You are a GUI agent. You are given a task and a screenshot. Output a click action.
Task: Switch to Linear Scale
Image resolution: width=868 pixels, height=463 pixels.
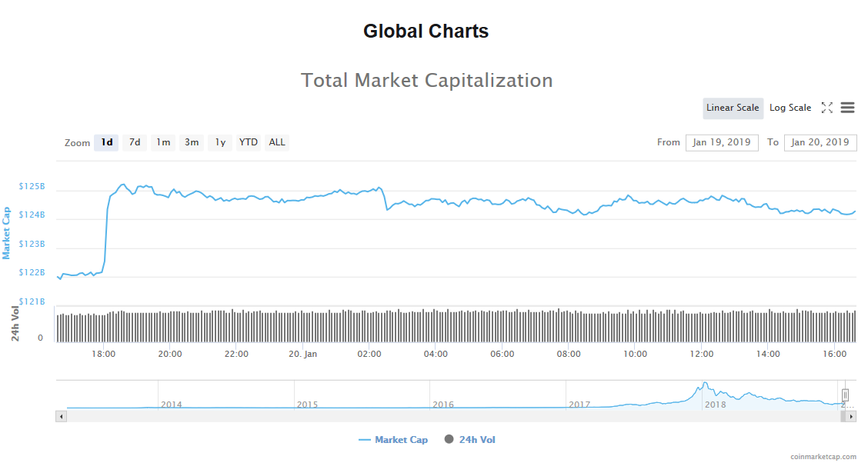(733, 108)
